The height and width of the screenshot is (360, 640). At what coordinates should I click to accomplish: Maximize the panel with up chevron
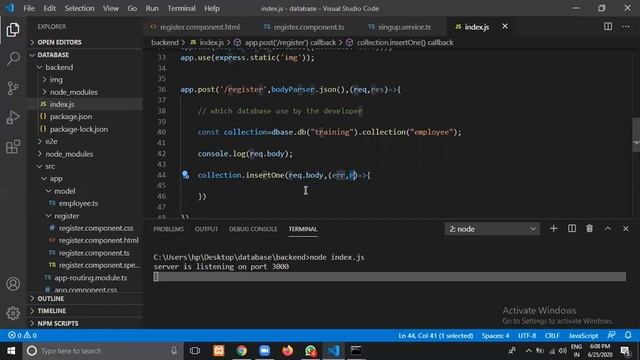click(608, 229)
